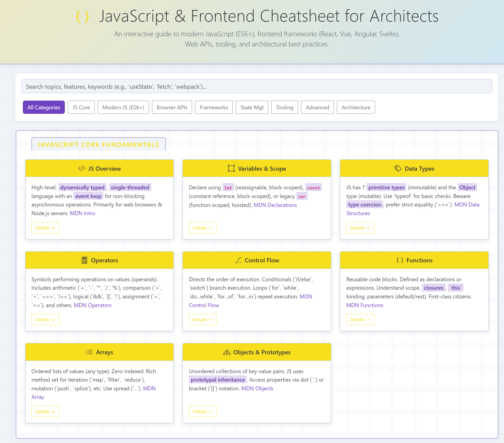Filter by Browser APIs category
This screenshot has width=504, height=443.
(x=172, y=107)
